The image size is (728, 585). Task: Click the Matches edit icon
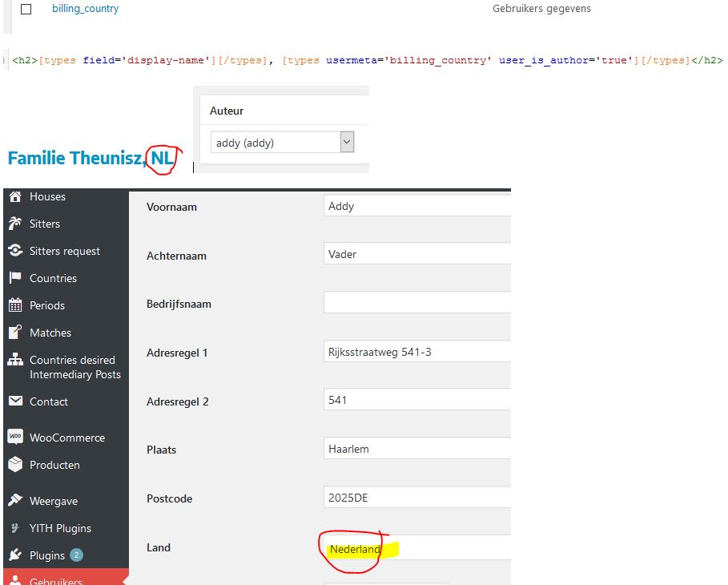click(x=14, y=333)
